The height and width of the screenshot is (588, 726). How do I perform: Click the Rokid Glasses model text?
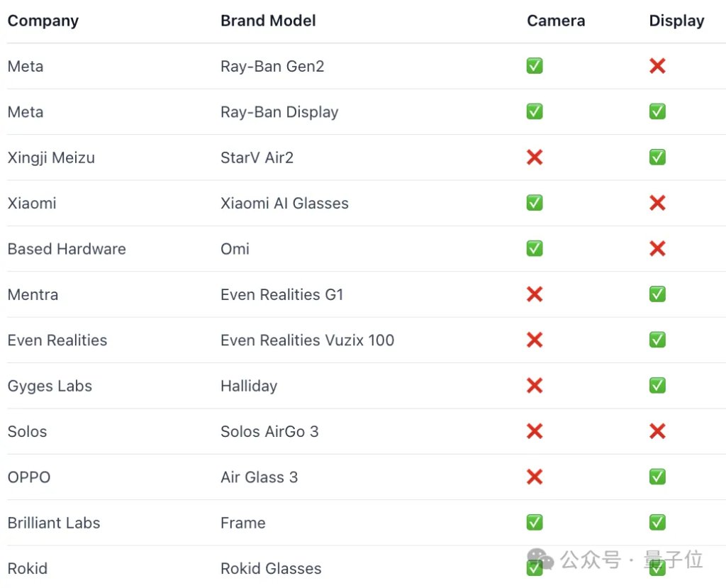(x=271, y=568)
